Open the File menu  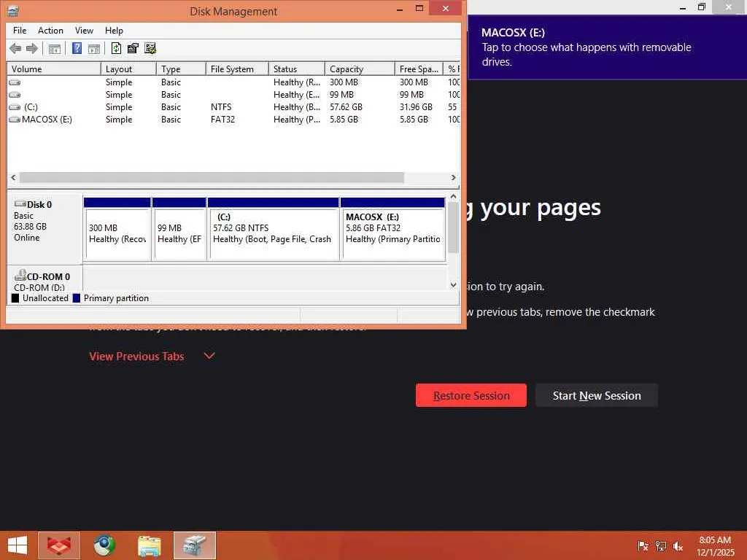click(20, 31)
